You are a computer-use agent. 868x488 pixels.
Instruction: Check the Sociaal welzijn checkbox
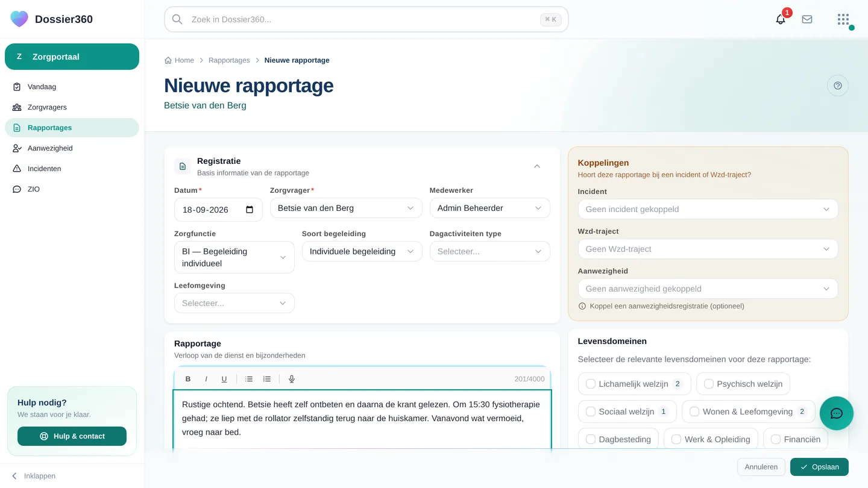click(591, 411)
